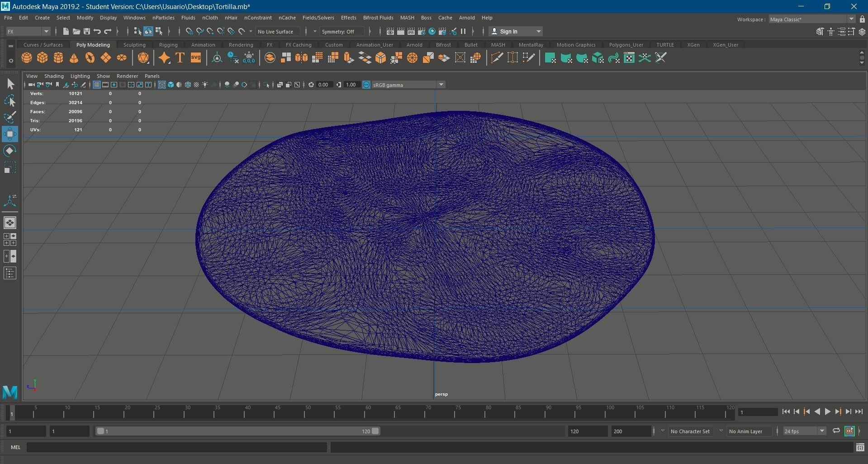Activate the Rotate tool in the toolbox
868x464 pixels.
pyautogui.click(x=10, y=151)
